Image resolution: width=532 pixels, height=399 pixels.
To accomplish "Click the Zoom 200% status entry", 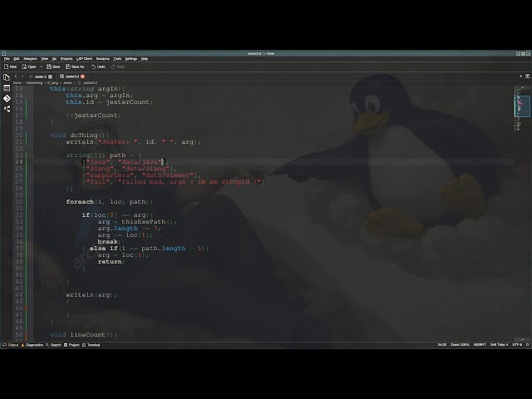I will click(x=460, y=345).
